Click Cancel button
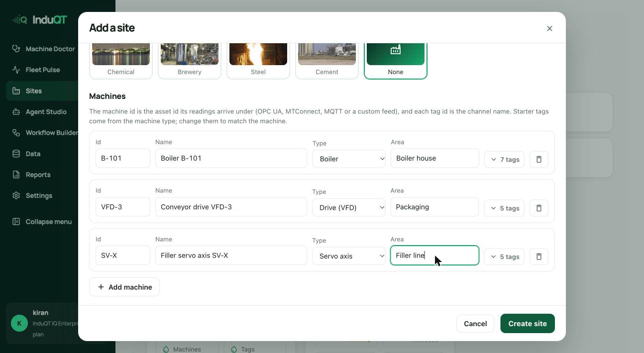This screenshot has width=644, height=353. [x=475, y=324]
